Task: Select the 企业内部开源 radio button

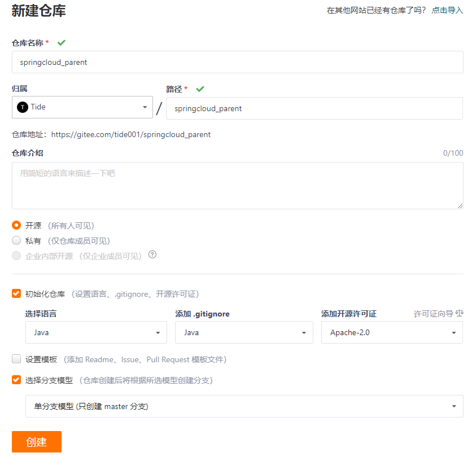Action: coord(16,256)
